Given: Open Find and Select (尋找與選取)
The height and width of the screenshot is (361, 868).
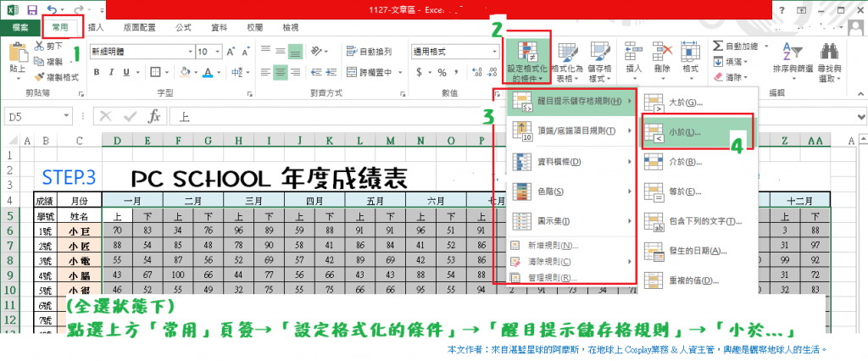Looking at the screenshot, I should 830,63.
